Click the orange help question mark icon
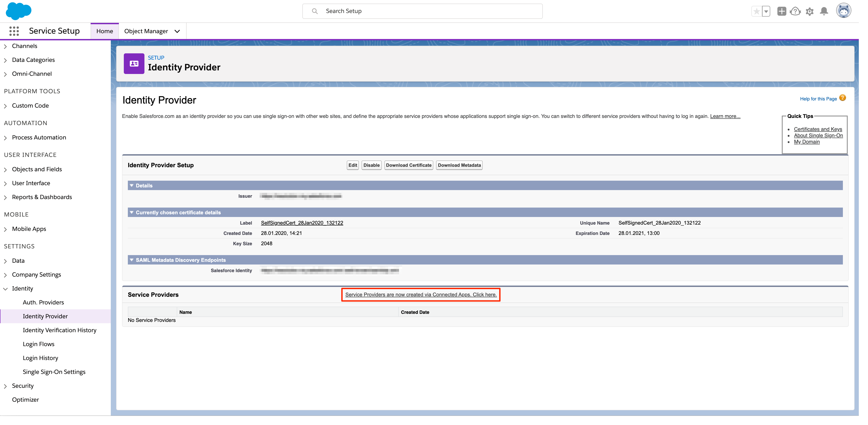 (x=843, y=98)
